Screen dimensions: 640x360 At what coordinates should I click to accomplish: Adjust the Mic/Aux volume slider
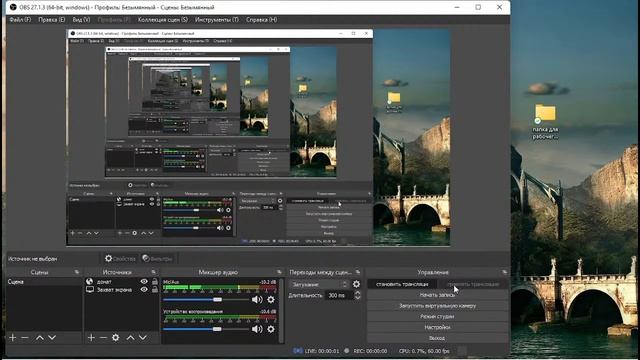pyautogui.click(x=206, y=300)
